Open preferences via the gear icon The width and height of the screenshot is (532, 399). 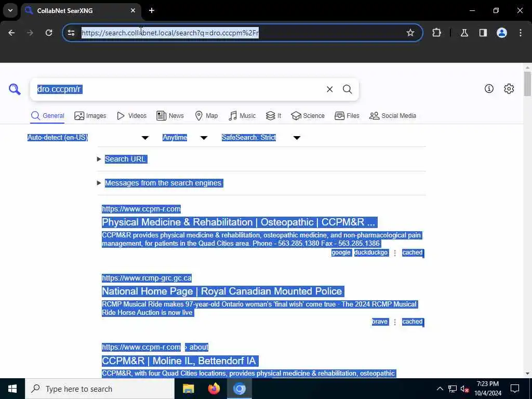pos(509,88)
